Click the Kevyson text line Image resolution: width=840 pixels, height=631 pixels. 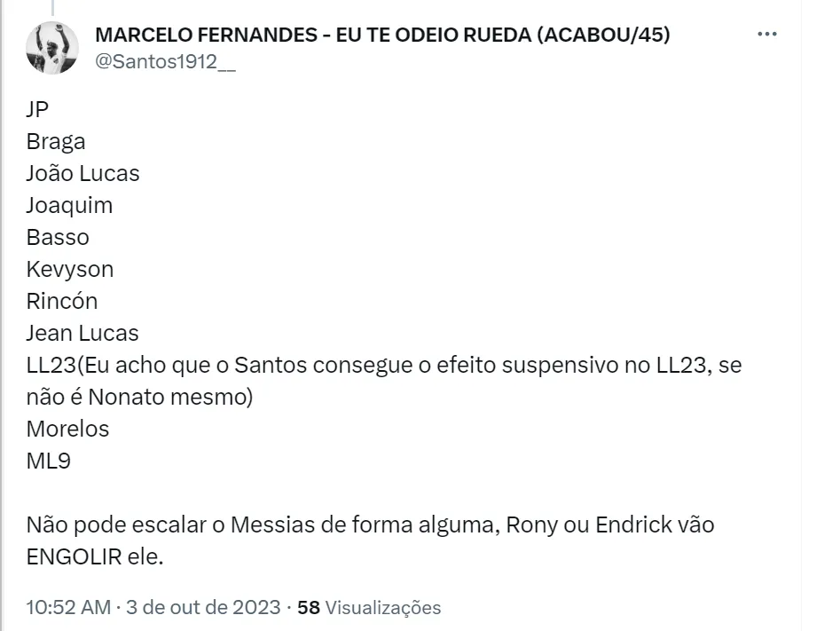click(70, 269)
